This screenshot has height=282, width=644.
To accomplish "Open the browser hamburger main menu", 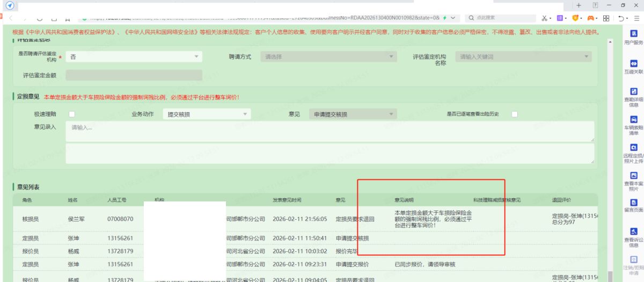I will [x=636, y=17].
